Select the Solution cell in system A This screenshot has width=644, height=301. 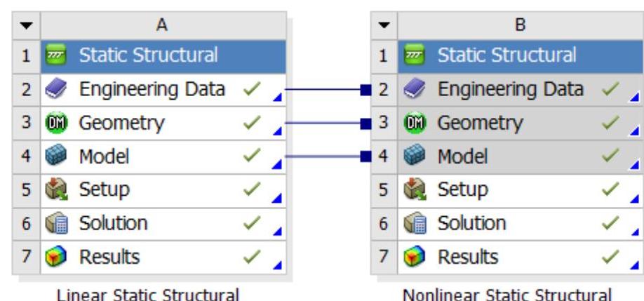click(x=114, y=224)
